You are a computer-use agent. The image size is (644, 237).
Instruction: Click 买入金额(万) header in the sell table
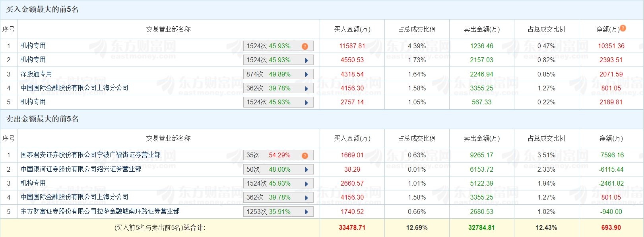[x=352, y=139]
